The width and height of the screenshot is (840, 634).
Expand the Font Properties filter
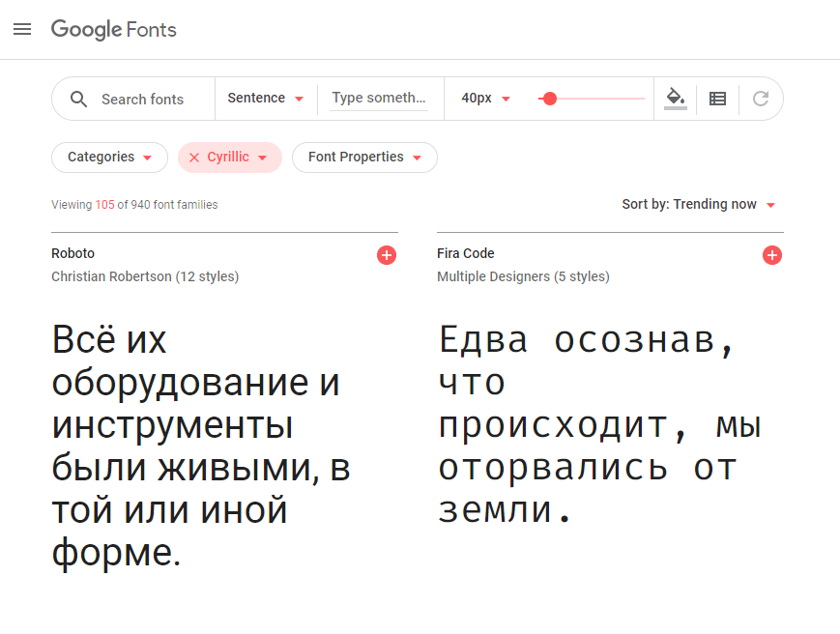(364, 158)
